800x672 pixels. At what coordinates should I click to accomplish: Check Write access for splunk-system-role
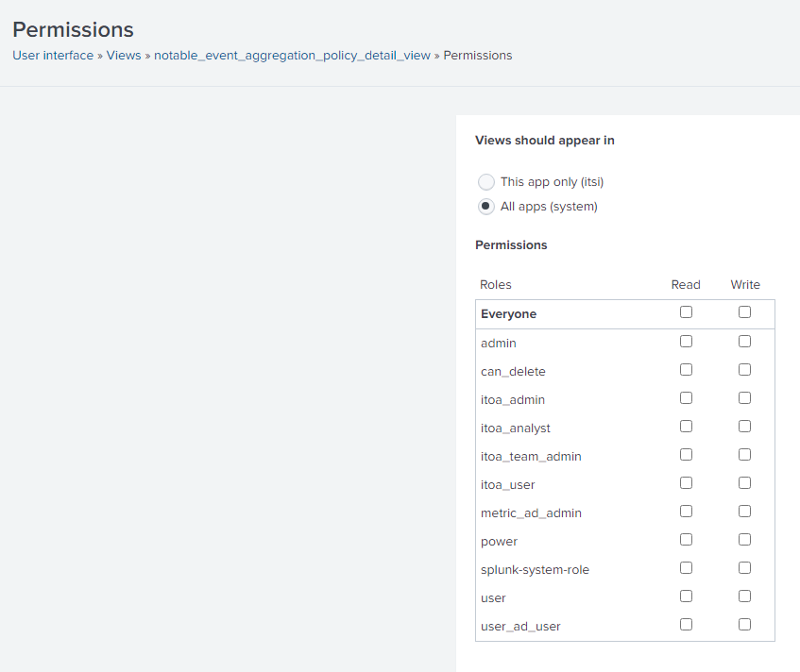pos(743,567)
